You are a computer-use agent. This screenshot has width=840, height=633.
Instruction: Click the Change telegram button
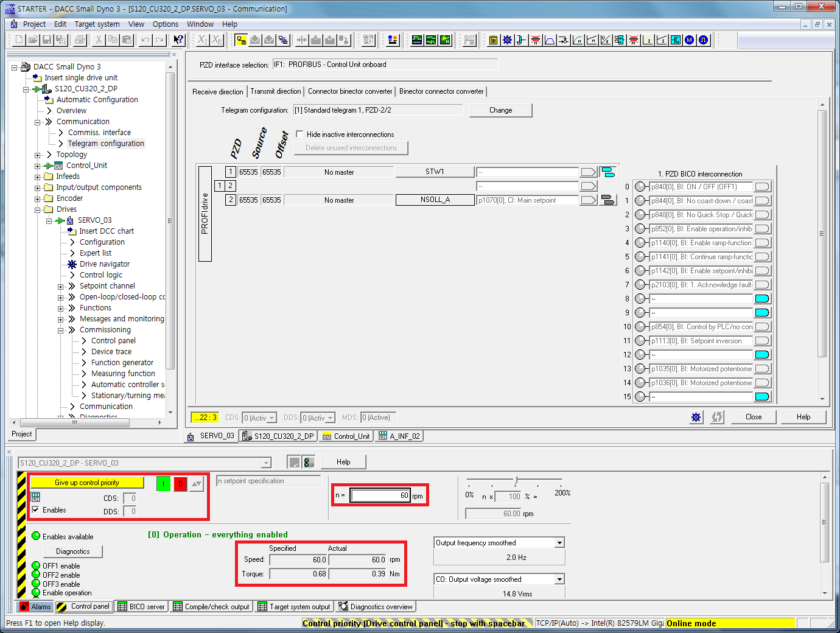(x=500, y=110)
